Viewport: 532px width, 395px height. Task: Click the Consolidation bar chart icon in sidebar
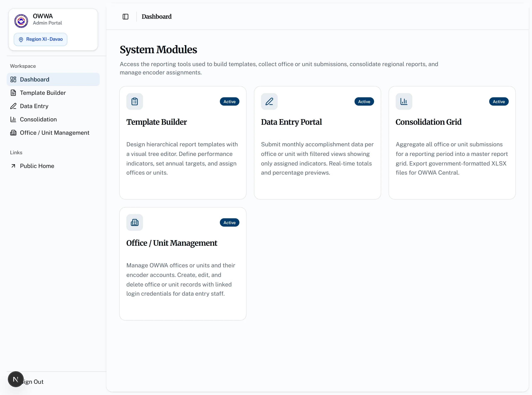click(13, 119)
